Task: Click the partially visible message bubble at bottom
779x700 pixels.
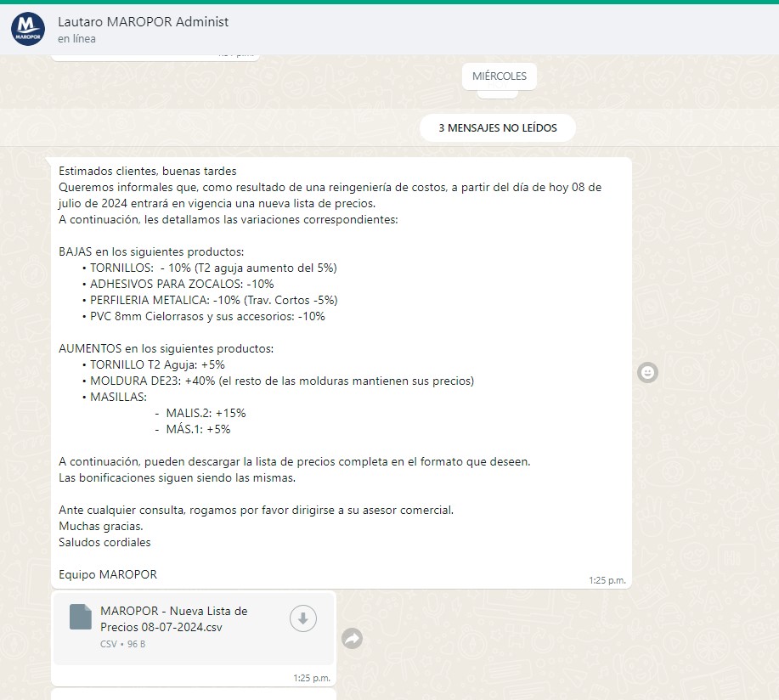Action: point(194,694)
